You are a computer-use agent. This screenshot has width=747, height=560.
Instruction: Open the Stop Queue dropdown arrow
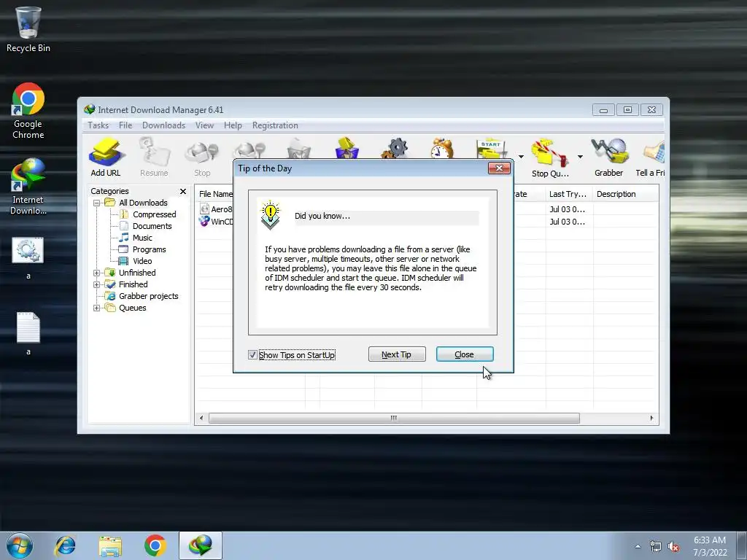coord(580,157)
